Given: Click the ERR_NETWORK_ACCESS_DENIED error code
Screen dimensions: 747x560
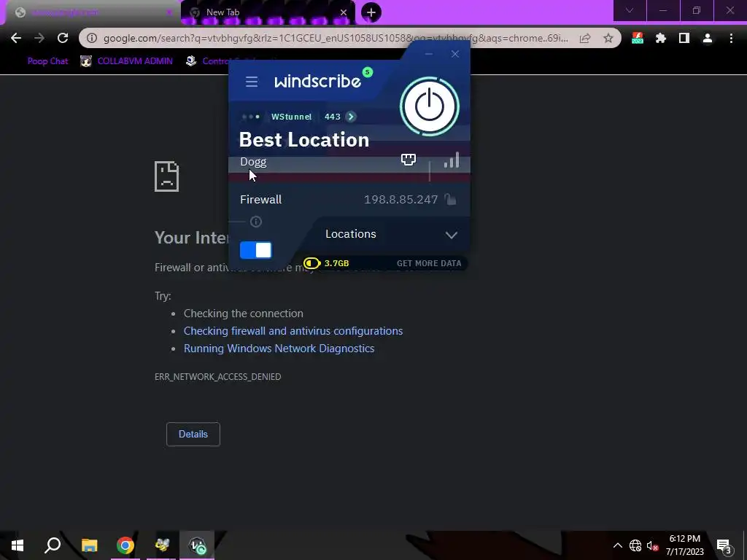Looking at the screenshot, I should pyautogui.click(x=217, y=377).
